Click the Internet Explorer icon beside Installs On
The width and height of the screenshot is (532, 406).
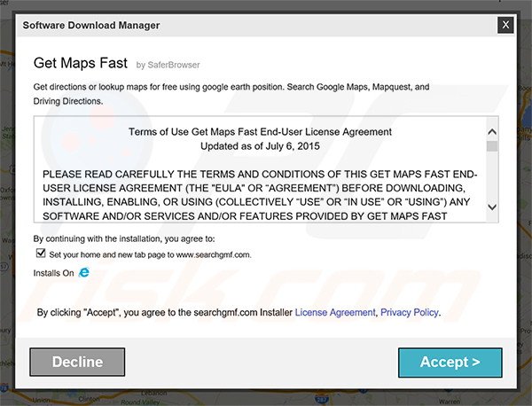84,272
